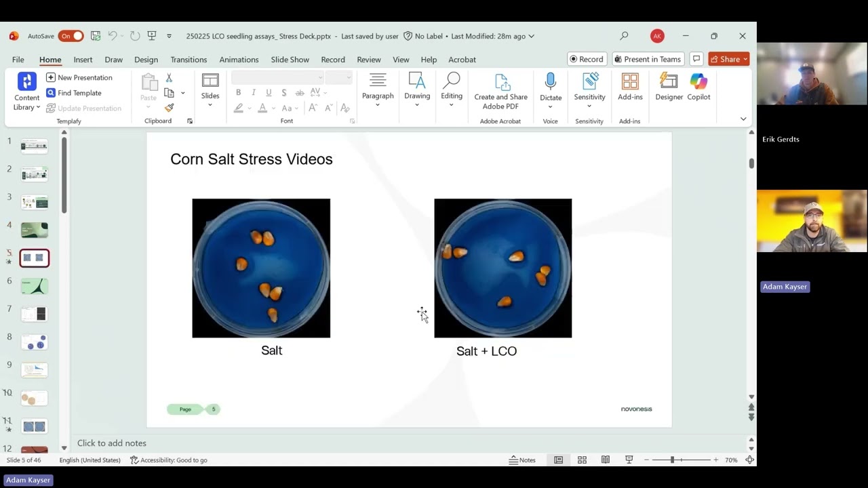Open the Content Library button
868x488 pixels.
pyautogui.click(x=27, y=91)
